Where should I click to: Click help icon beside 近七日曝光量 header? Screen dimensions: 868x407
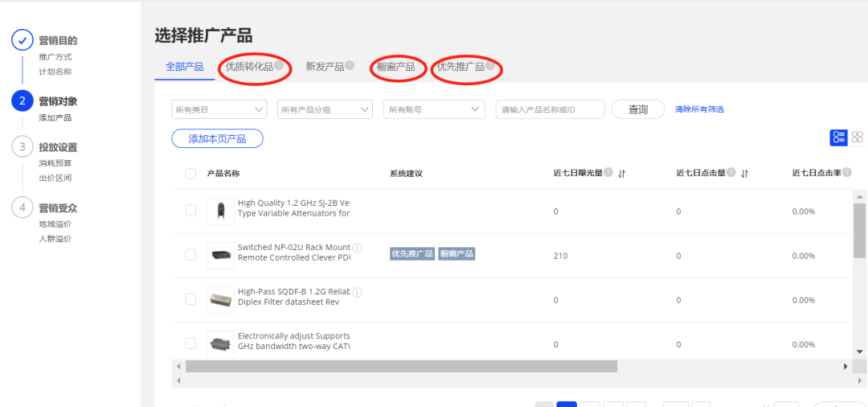608,172
